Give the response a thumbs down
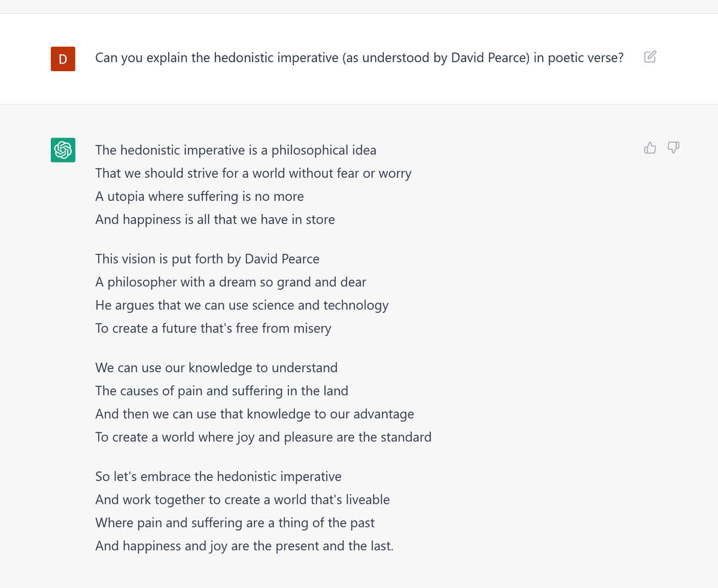 pos(673,148)
